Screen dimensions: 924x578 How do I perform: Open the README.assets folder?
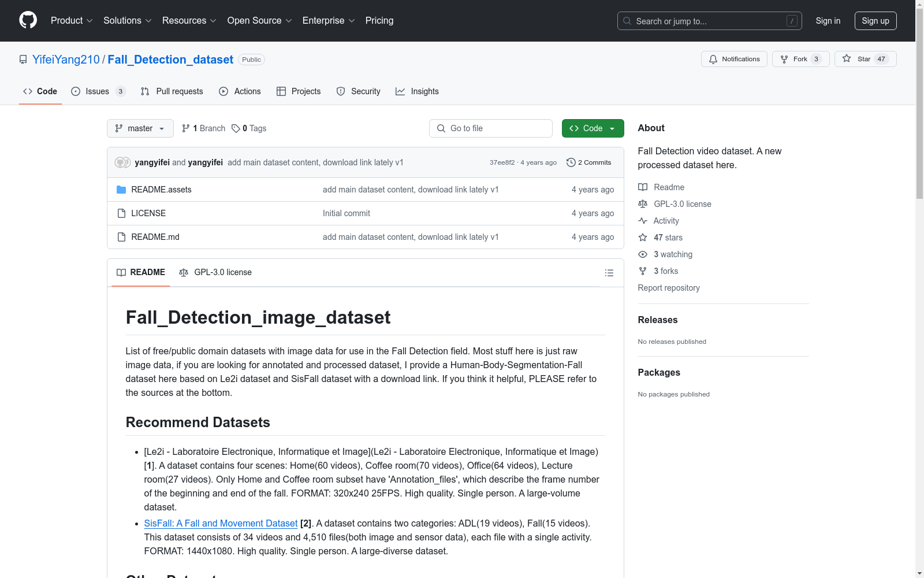(x=161, y=190)
